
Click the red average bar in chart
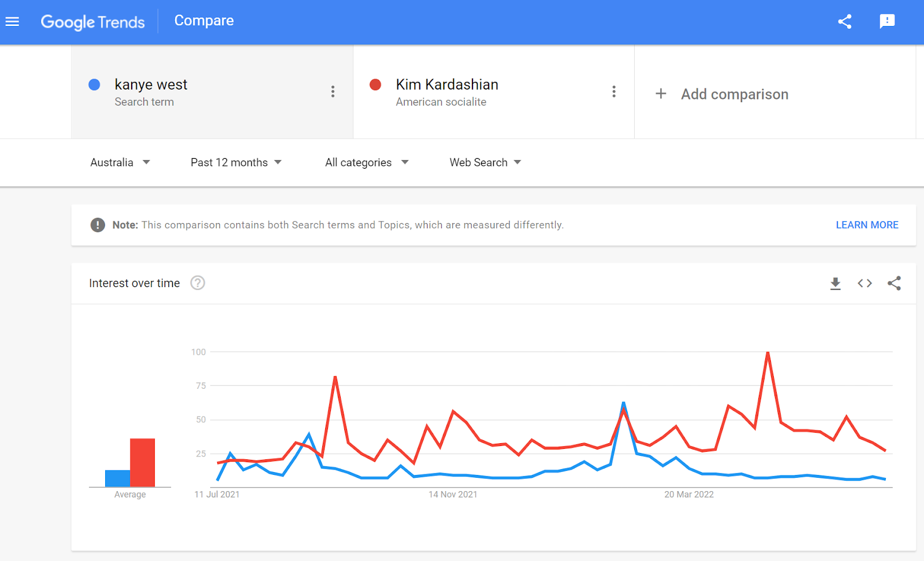142,462
